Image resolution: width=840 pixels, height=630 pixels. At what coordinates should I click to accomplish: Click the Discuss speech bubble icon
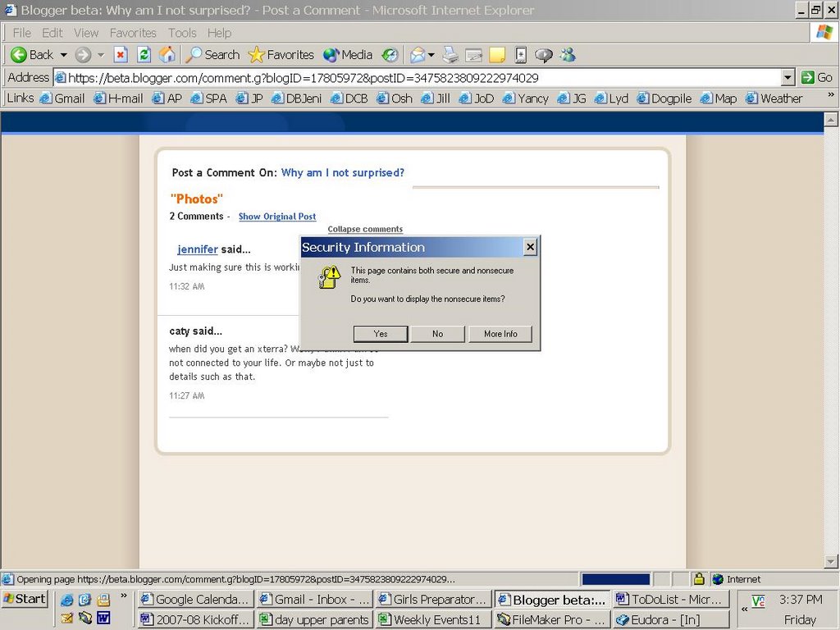(544, 55)
